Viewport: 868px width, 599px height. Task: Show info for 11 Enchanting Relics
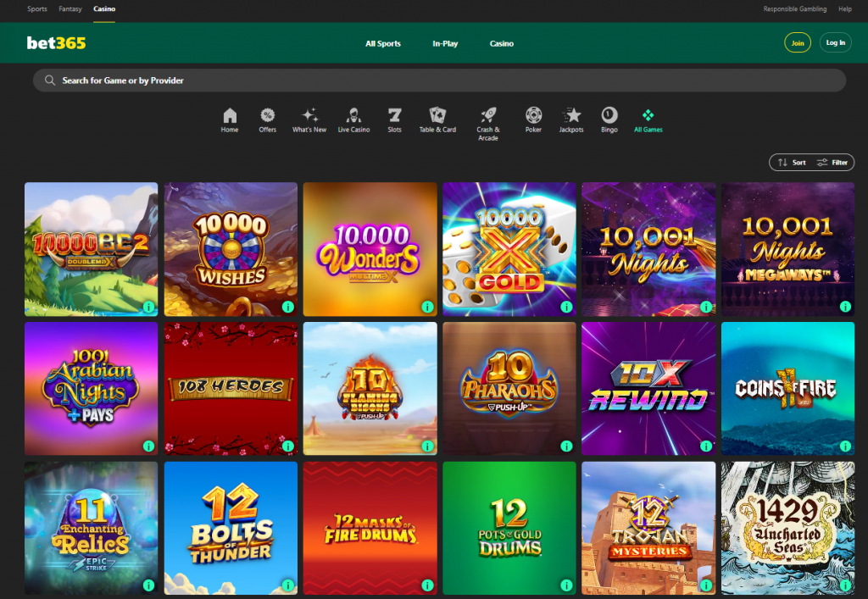click(148, 585)
